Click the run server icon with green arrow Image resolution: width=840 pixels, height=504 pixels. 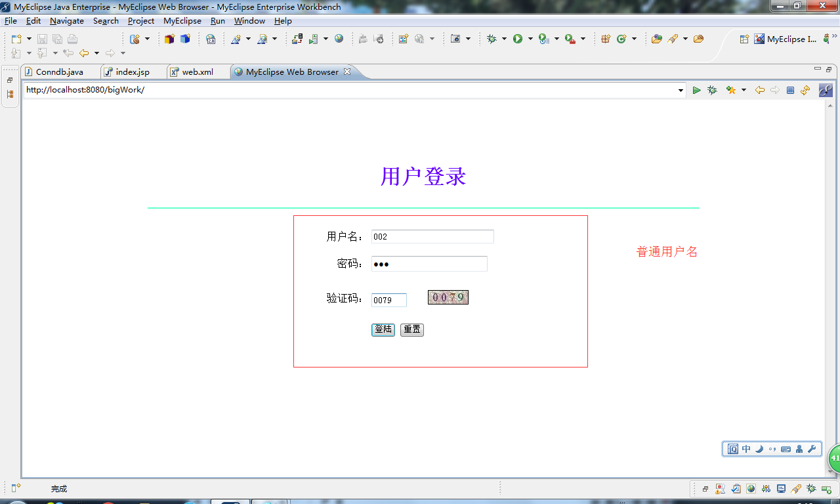click(314, 39)
